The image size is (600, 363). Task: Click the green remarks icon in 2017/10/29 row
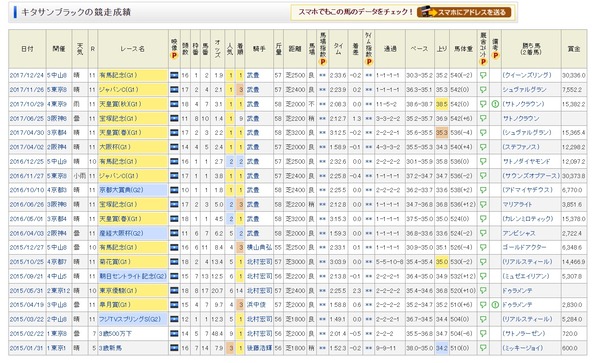[495, 104]
